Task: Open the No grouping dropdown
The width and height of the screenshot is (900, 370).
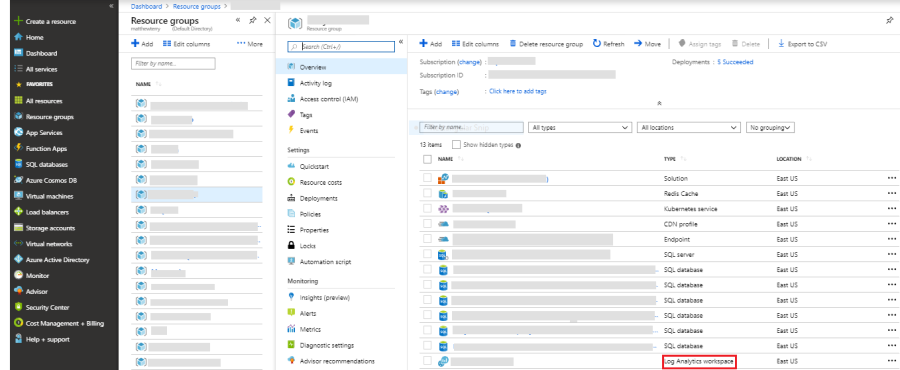Action: click(x=770, y=127)
